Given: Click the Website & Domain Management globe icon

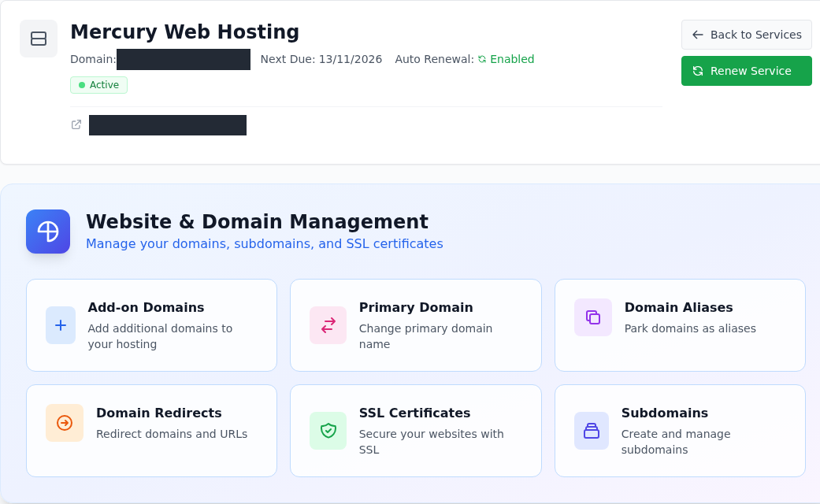Looking at the screenshot, I should point(48,232).
